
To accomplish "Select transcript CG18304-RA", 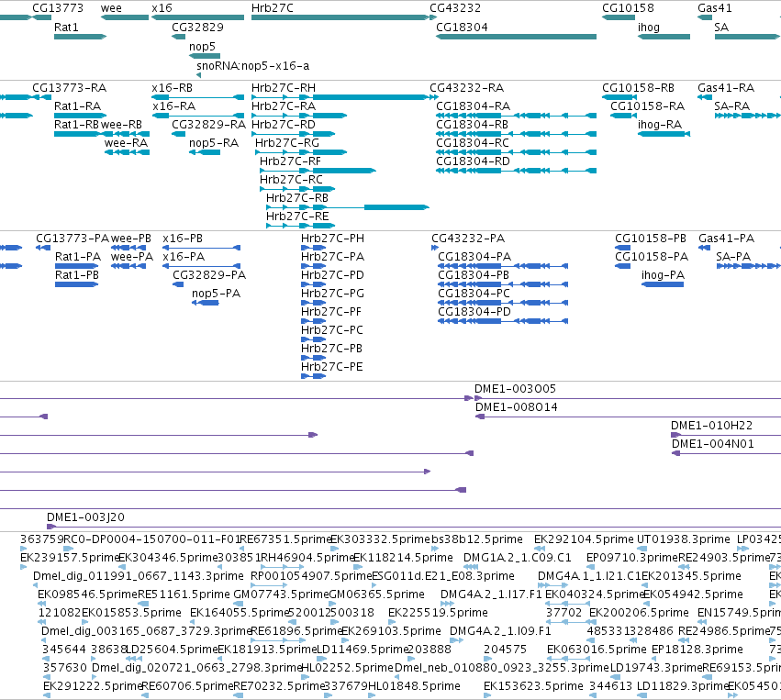I will pyautogui.click(x=516, y=116).
